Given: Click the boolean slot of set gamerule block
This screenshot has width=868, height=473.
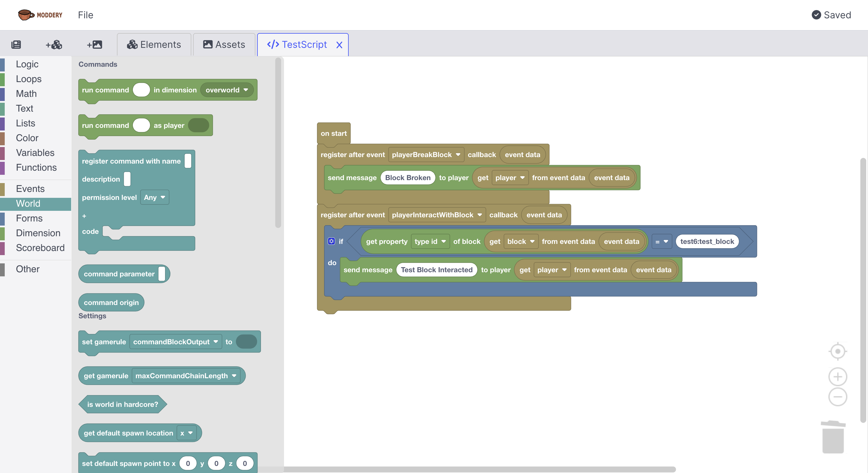Looking at the screenshot, I should [x=246, y=342].
